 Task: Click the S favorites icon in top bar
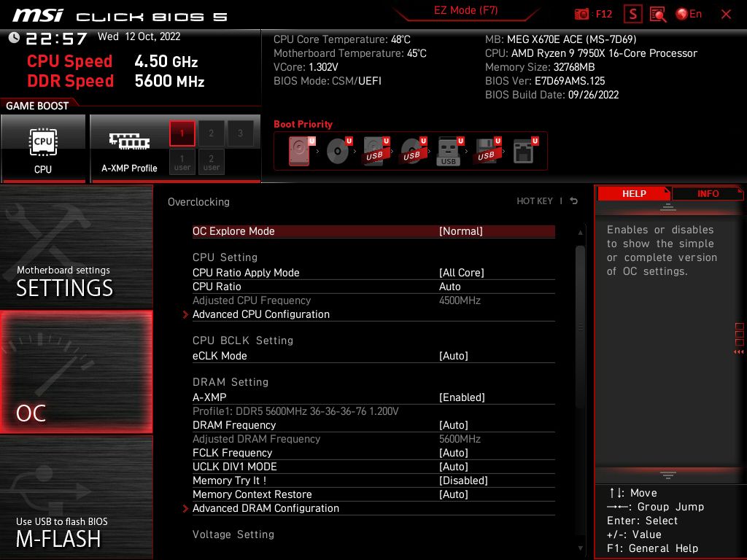pos(633,14)
